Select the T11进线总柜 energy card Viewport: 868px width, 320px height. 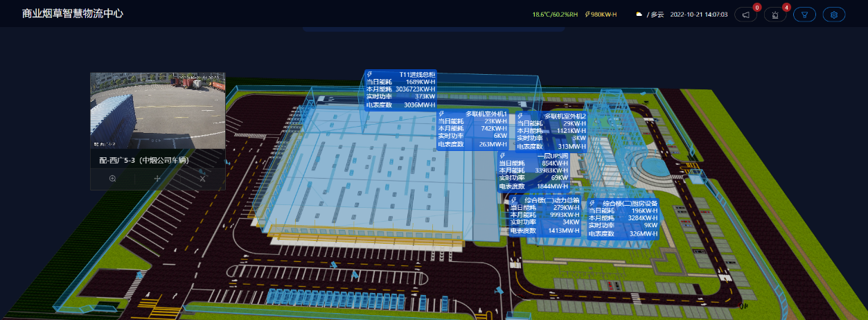(400, 89)
